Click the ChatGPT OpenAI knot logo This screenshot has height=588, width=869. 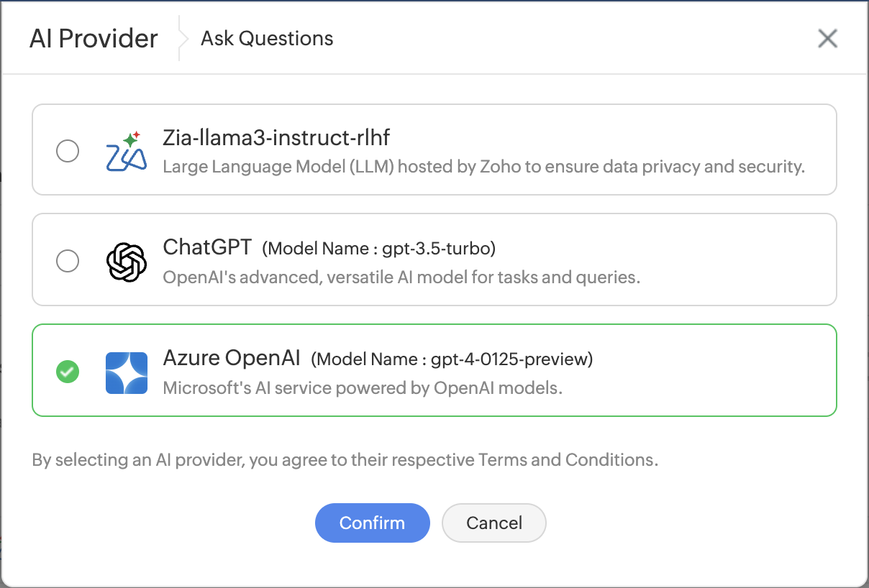tap(127, 262)
